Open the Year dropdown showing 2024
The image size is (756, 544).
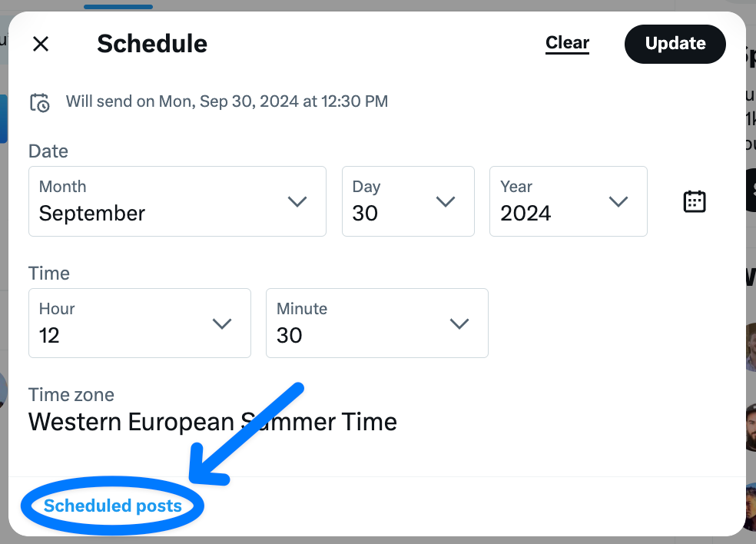(x=569, y=201)
